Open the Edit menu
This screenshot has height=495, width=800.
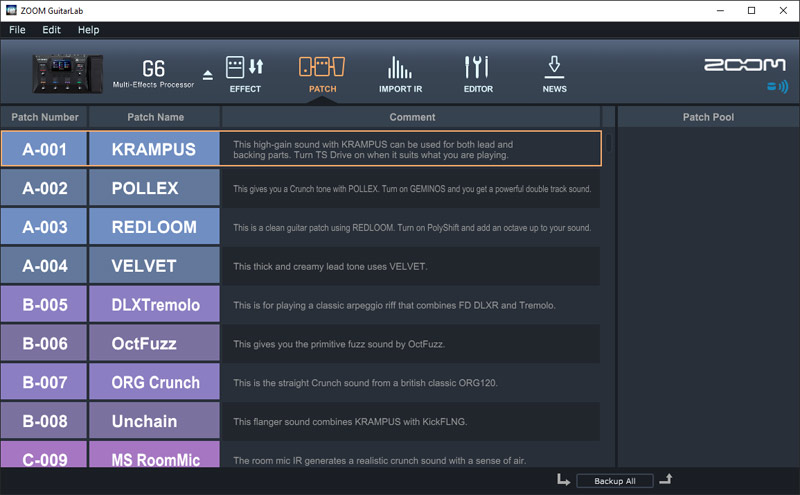tap(51, 30)
